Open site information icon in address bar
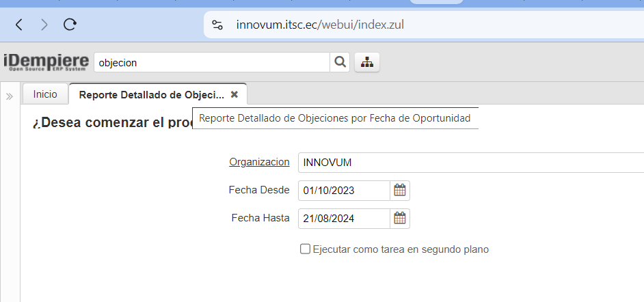The image size is (644, 302). (217, 25)
